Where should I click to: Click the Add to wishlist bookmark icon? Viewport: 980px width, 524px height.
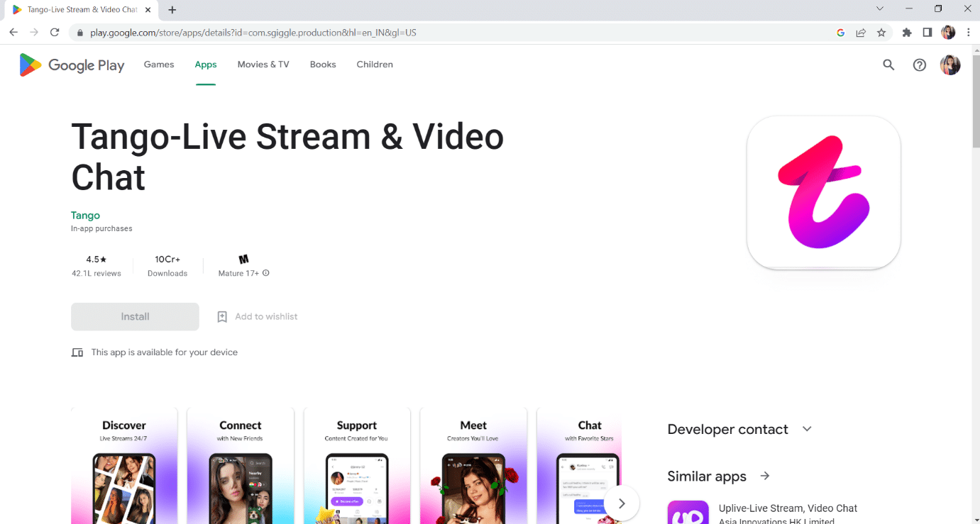(x=222, y=317)
